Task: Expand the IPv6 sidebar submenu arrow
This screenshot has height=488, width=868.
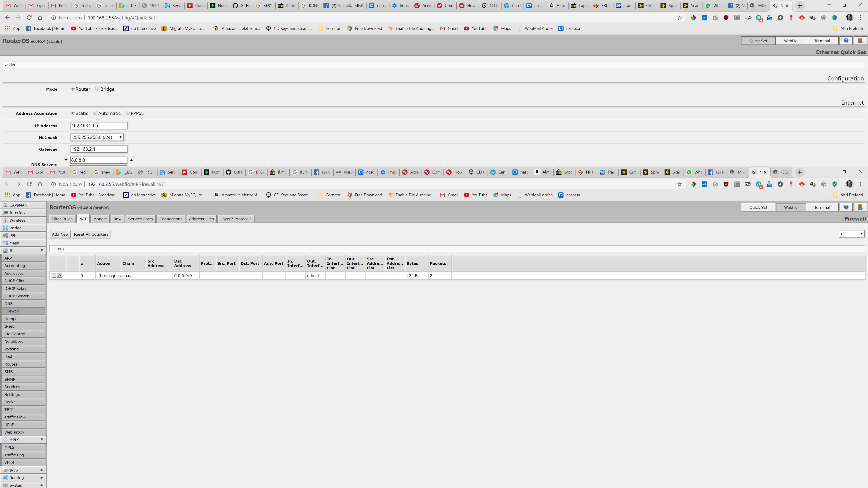Action: pos(42,470)
